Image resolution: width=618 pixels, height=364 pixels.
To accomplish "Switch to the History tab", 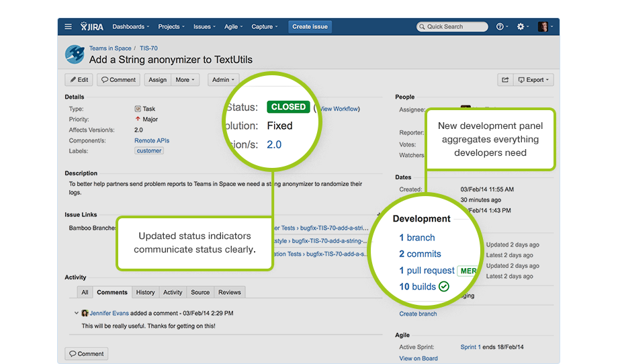I will [x=146, y=292].
